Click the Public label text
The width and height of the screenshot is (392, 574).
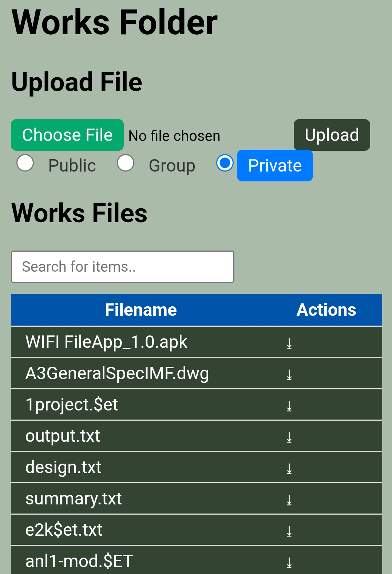72,166
